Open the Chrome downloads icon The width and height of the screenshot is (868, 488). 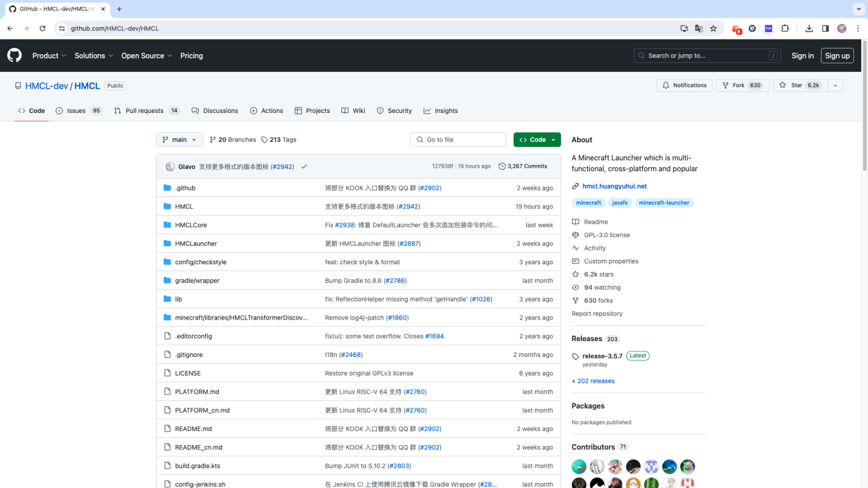pyautogui.click(x=809, y=28)
